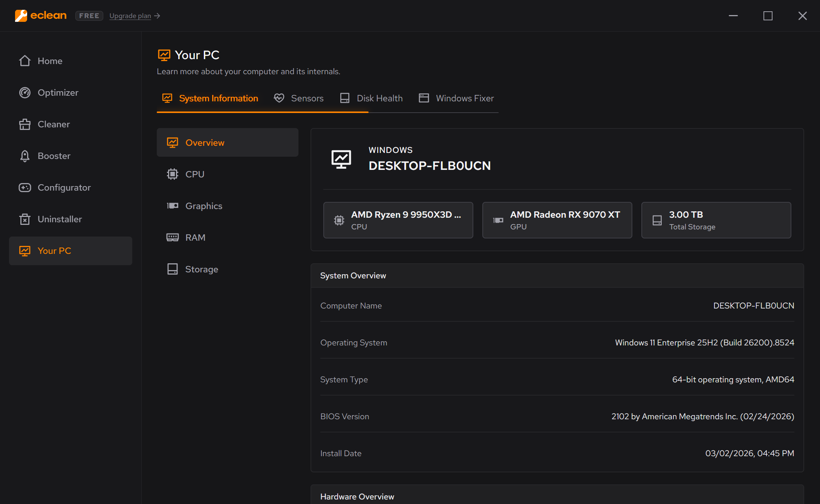Viewport: 820px width, 504px height.
Task: Click the 2102 by American Megatrends value
Action: [x=703, y=416]
